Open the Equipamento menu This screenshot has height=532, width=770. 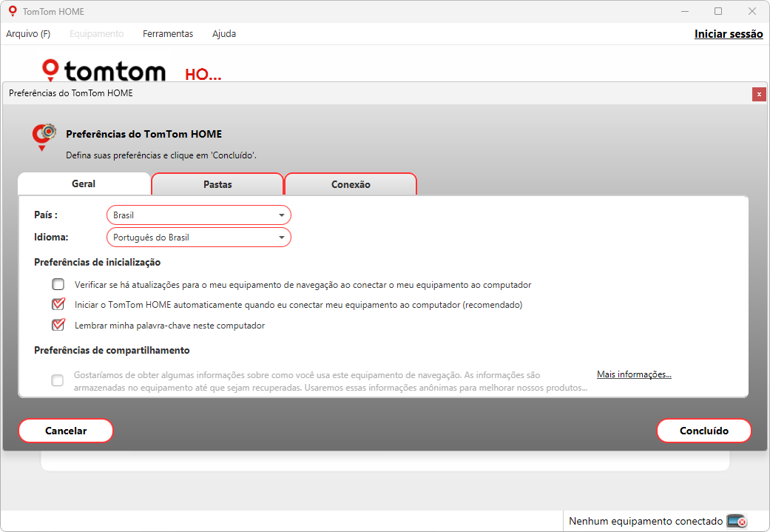(x=97, y=34)
